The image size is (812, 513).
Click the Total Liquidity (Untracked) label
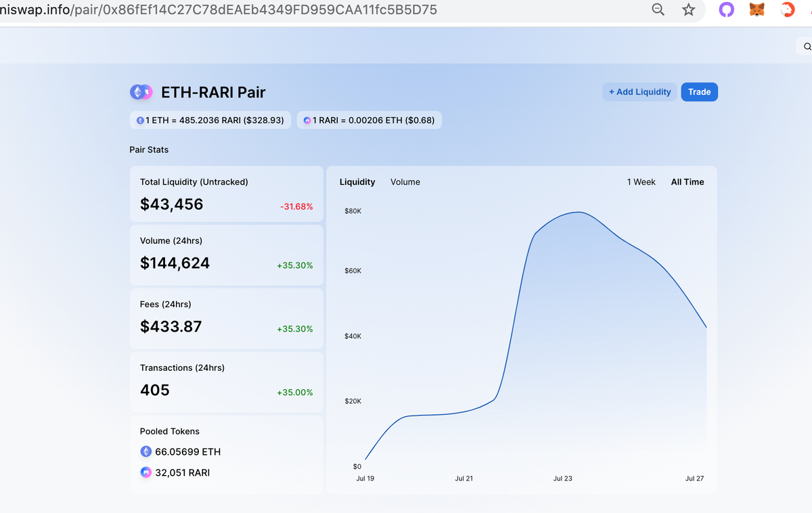coord(194,182)
